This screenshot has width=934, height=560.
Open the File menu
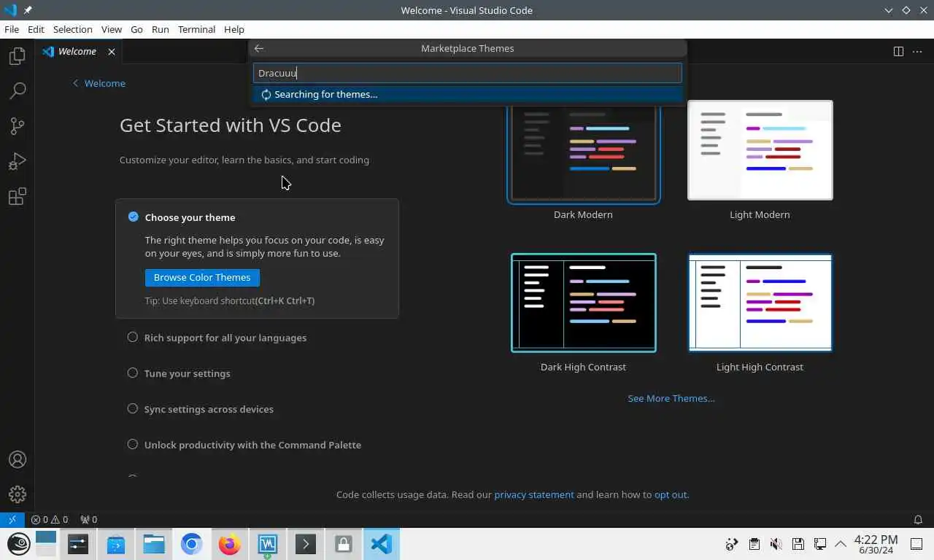[x=12, y=29]
